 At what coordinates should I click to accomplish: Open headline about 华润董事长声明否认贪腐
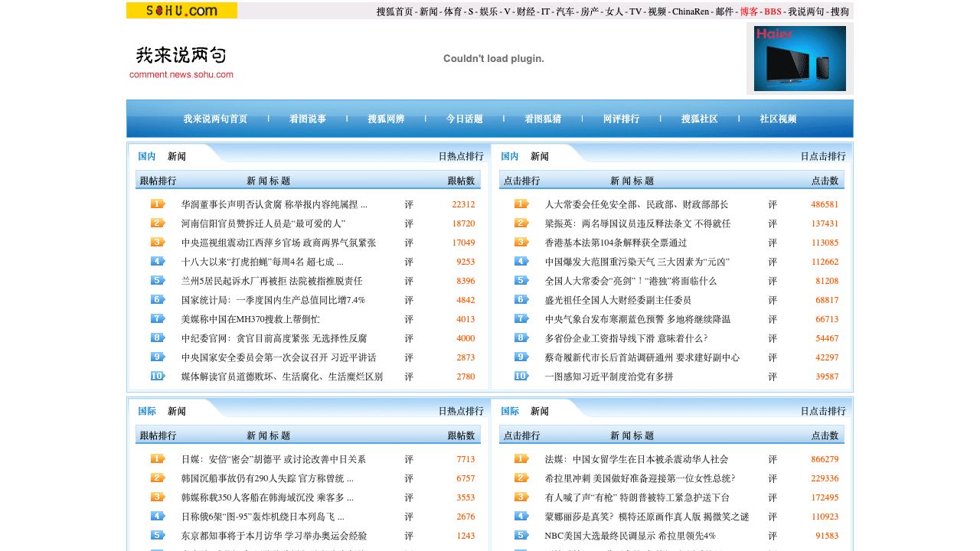(x=274, y=204)
